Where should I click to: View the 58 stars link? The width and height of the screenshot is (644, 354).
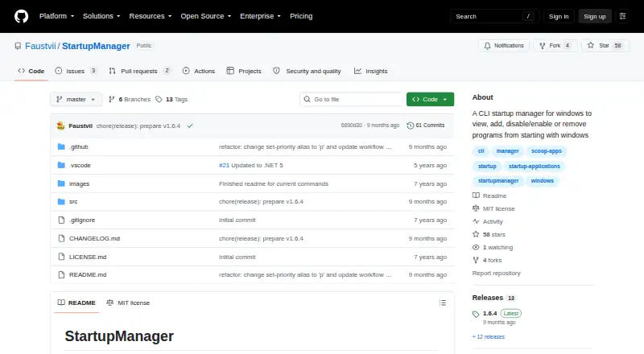[489, 234]
